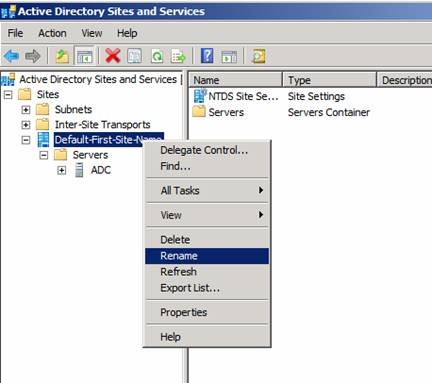Click the Inter-Site Transports folder icon

pyautogui.click(x=43, y=124)
